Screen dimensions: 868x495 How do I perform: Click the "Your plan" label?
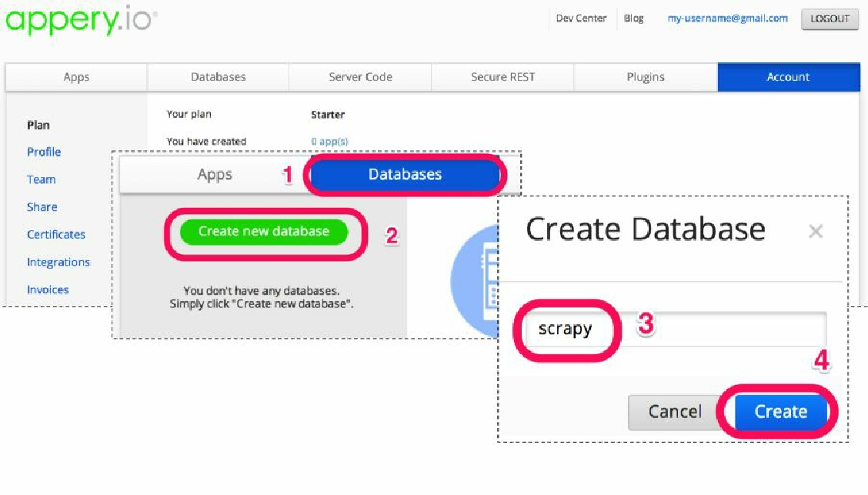pyautogui.click(x=189, y=114)
